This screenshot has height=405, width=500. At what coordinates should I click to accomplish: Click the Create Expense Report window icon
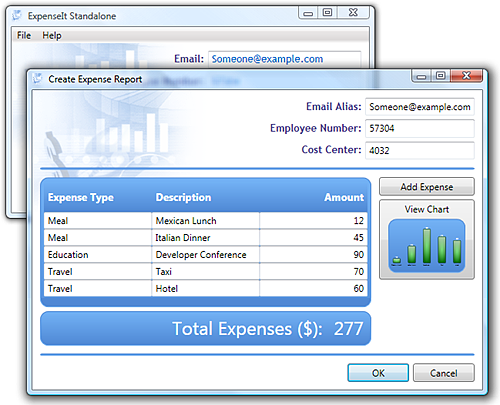pos(37,79)
